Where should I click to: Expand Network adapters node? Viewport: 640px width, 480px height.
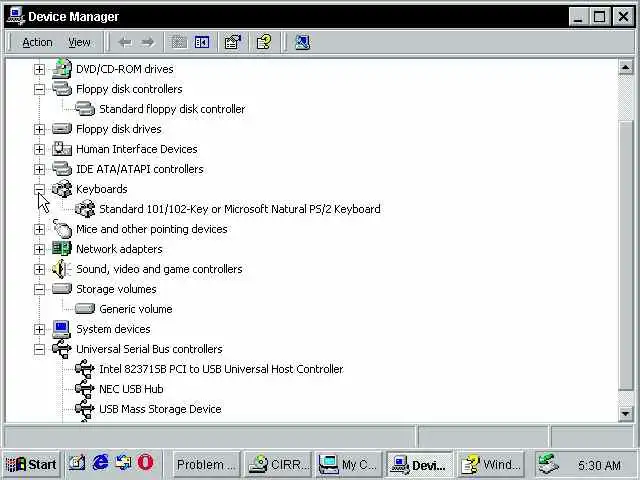click(x=39, y=249)
